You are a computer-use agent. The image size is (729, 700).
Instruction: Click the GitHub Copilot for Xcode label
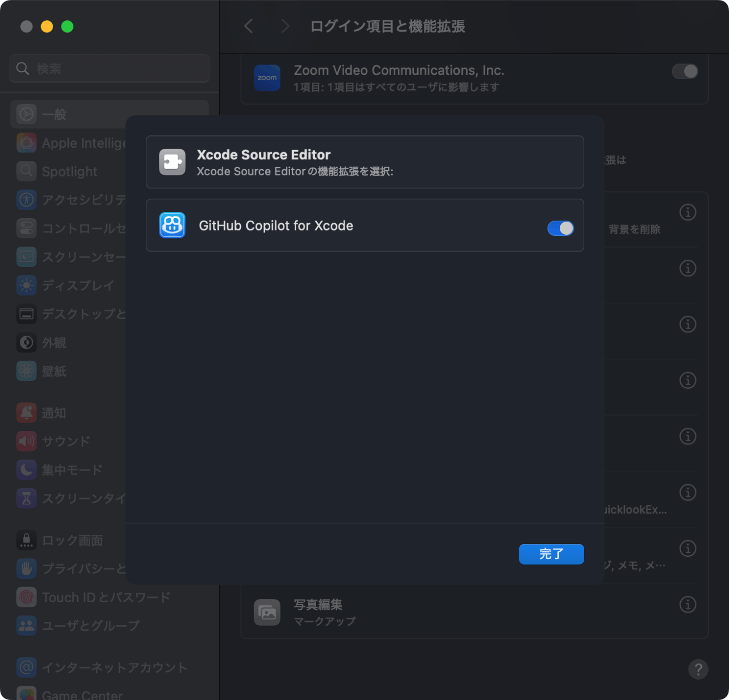tap(276, 225)
